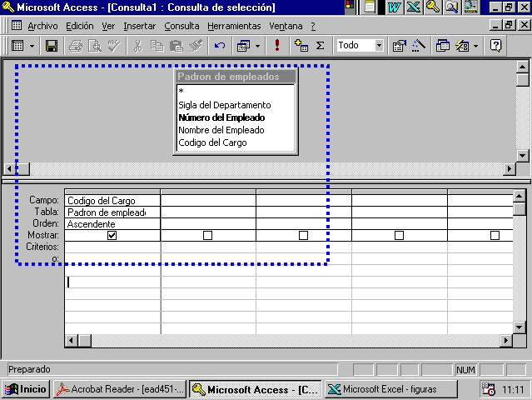Expand the Query Type dropdown arrow

point(257,46)
